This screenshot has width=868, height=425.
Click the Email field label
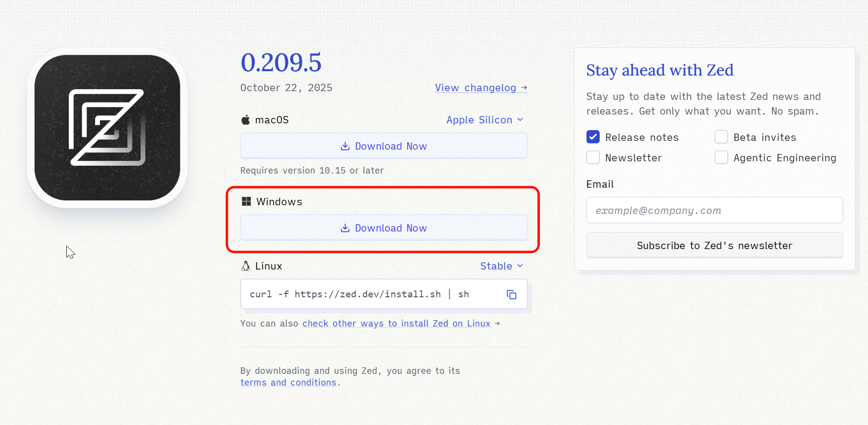coord(600,184)
